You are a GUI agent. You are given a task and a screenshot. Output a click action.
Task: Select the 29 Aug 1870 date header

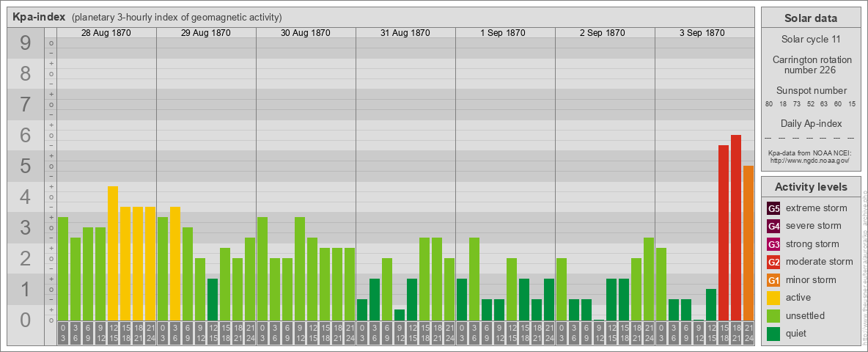point(206,33)
